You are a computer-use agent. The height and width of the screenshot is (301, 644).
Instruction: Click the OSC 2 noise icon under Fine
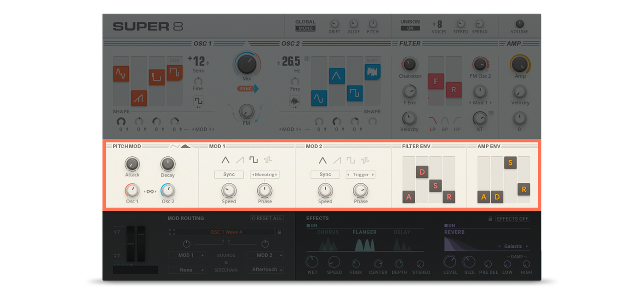tap(295, 101)
